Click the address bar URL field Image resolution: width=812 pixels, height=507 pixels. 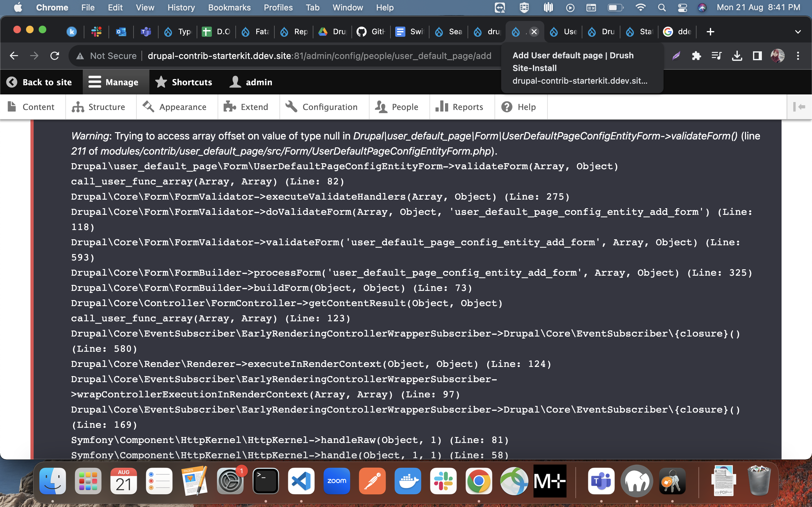(319, 56)
